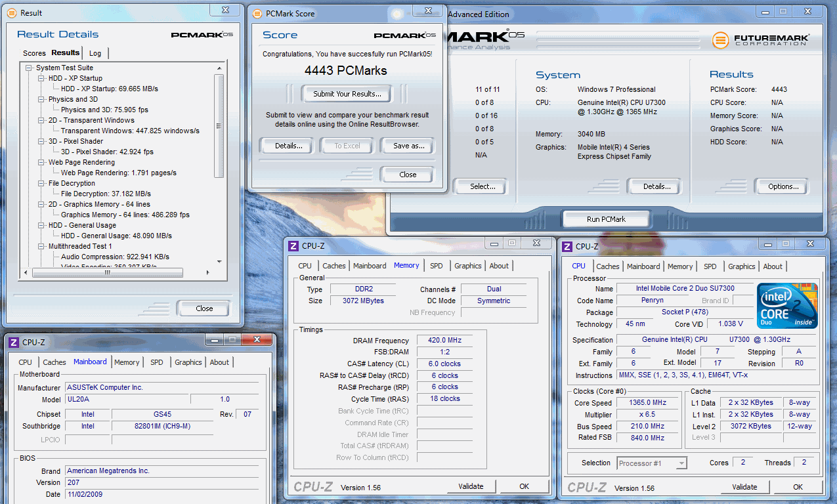Select 'Transparent Windows: 447.825 windows/s' row
Screen dimensions: 837x504
pyautogui.click(x=130, y=131)
